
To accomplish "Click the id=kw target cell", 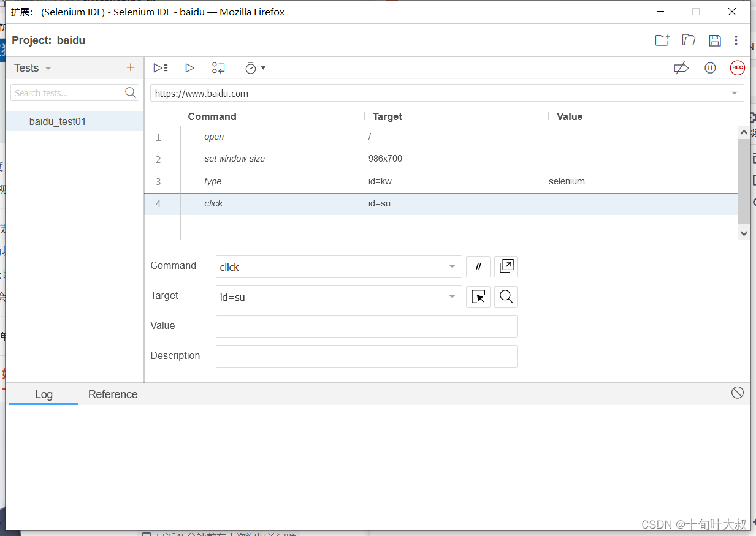I will (x=380, y=181).
